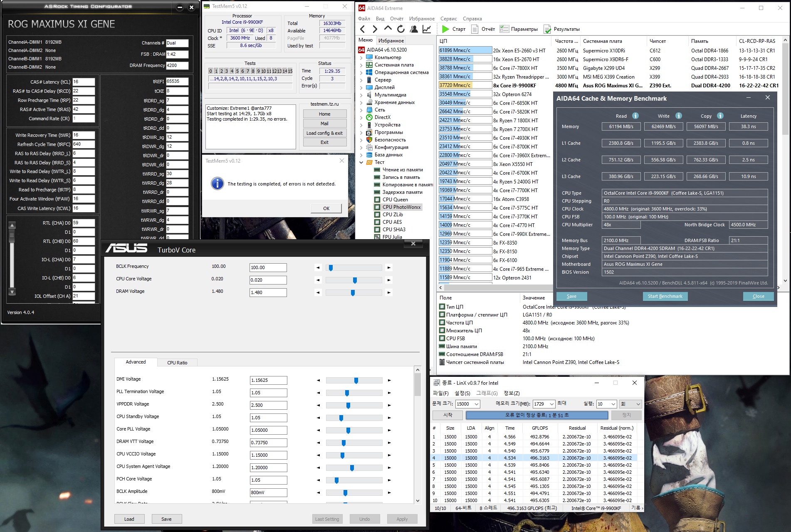Go back using AIDA64 back arrow

363,29
